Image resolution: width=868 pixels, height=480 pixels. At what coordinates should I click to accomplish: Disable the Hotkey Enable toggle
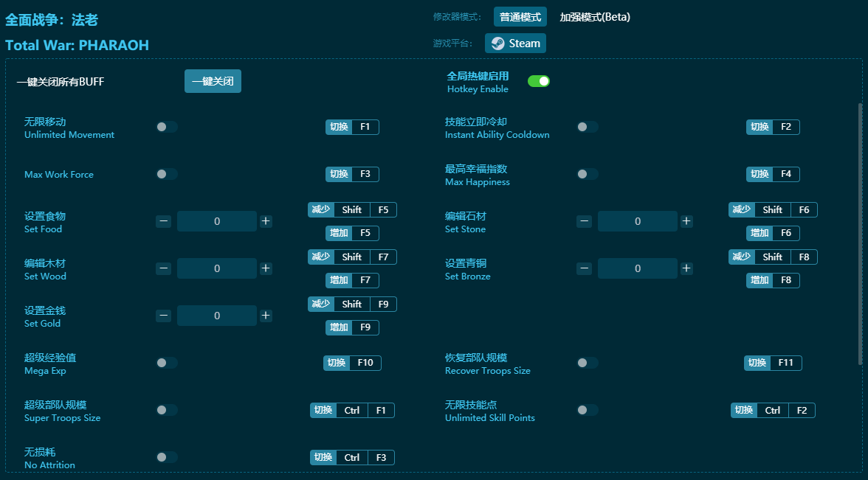(x=539, y=81)
